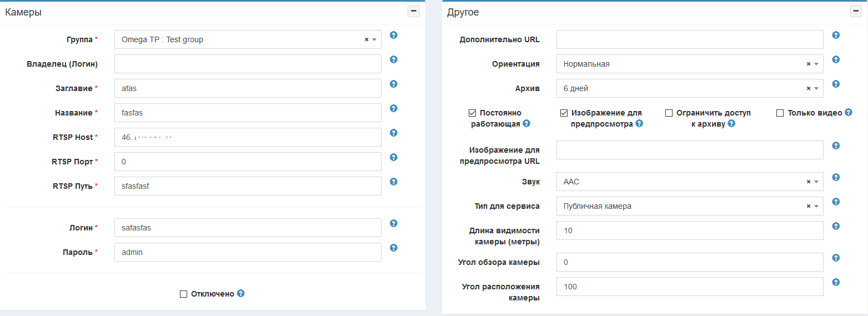This screenshot has height=316, width=868.
Task: Click help icon beside RTSP Host field
Action: click(394, 133)
